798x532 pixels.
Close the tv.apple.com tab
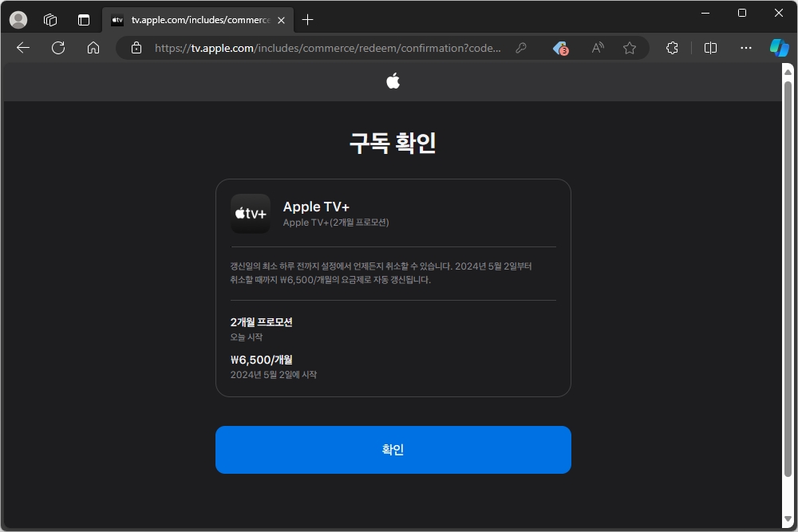tap(281, 21)
